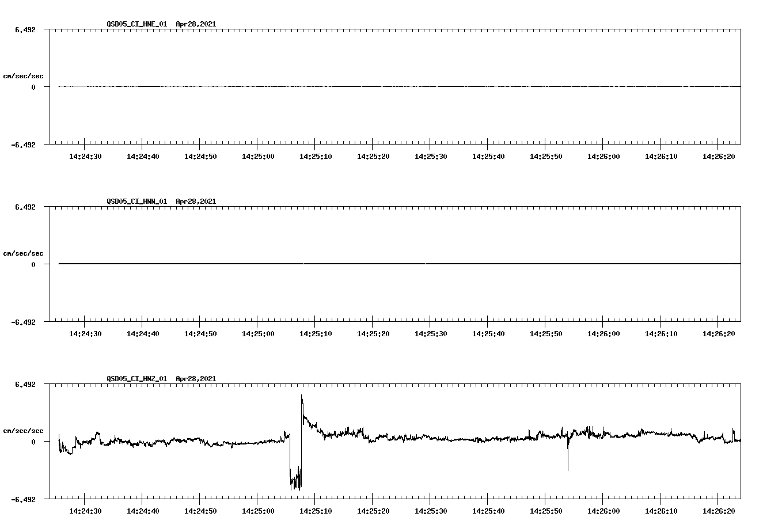
Task: Click the right border of the HNE plot frame
Action: [741, 86]
